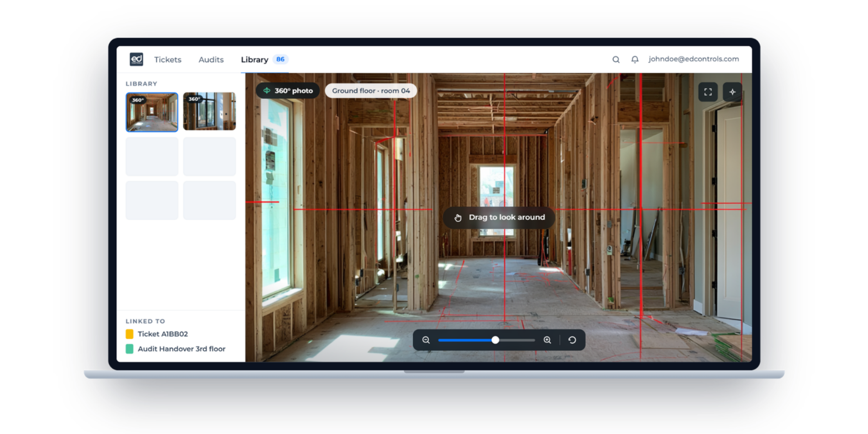Open johndoe@edcontrols.com account menu

pos(693,59)
